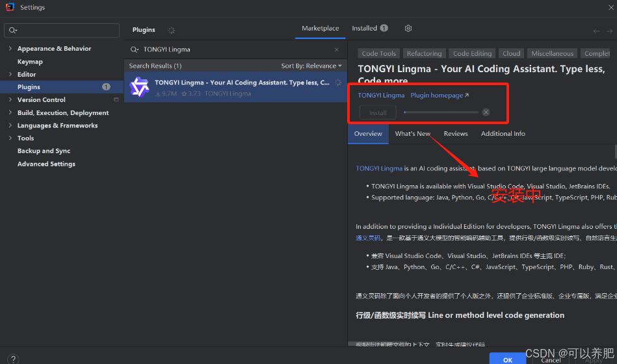Expand the Version Control section

click(x=10, y=99)
